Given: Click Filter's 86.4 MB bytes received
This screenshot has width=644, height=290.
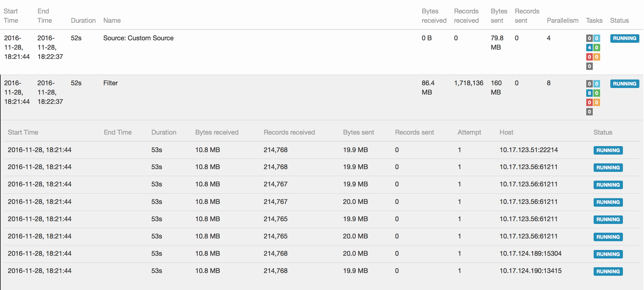Looking at the screenshot, I should [428, 88].
